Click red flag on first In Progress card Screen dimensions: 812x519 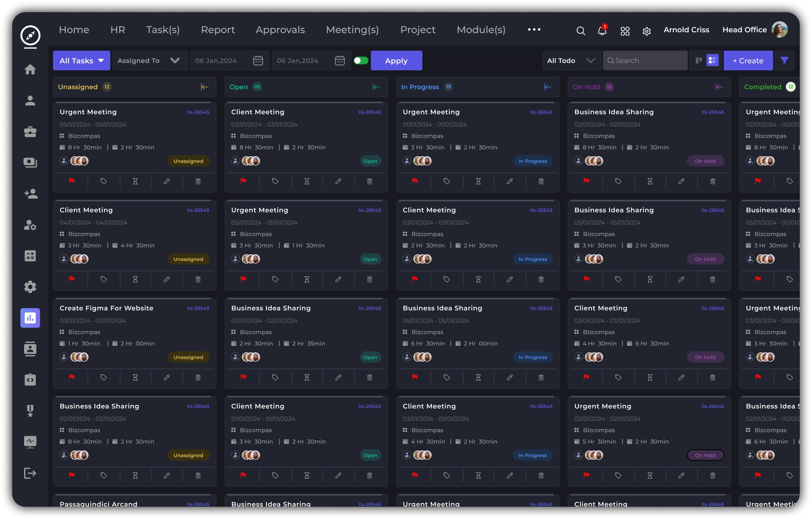(415, 181)
